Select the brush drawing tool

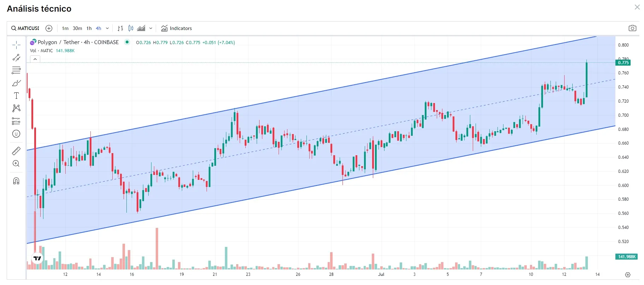coord(16,83)
